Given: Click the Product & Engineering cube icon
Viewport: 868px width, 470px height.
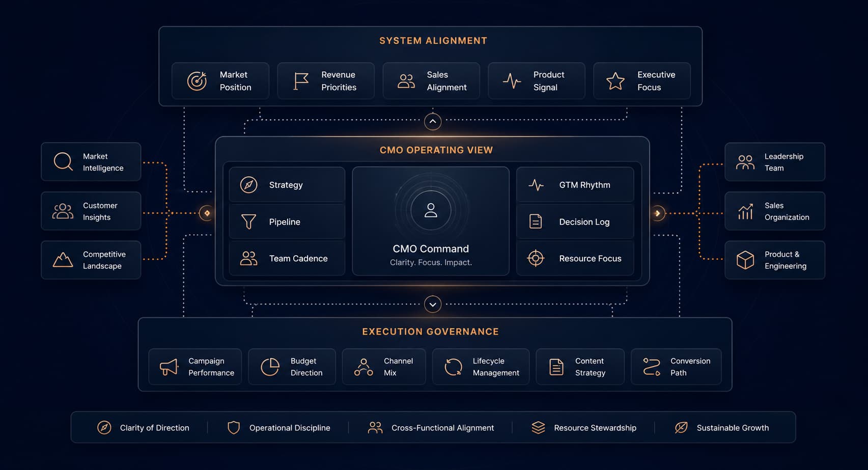Looking at the screenshot, I should (745, 260).
